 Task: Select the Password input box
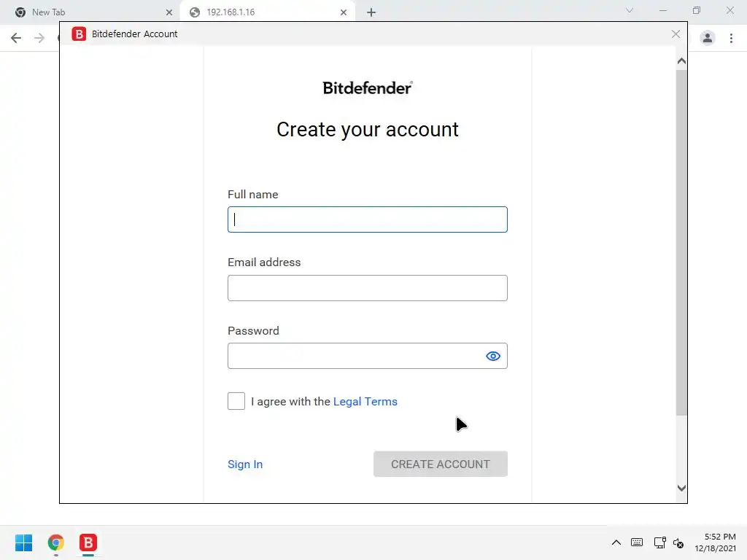point(368,356)
